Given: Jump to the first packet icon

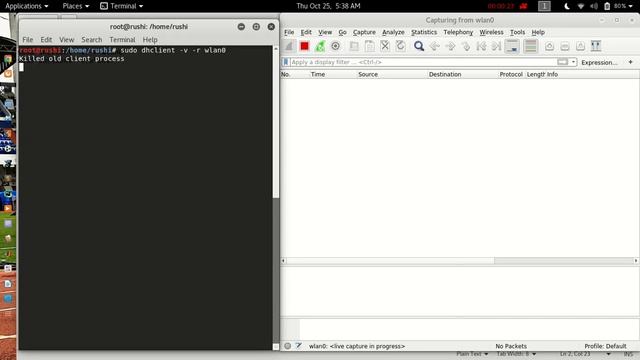Looking at the screenshot, I should (481, 46).
